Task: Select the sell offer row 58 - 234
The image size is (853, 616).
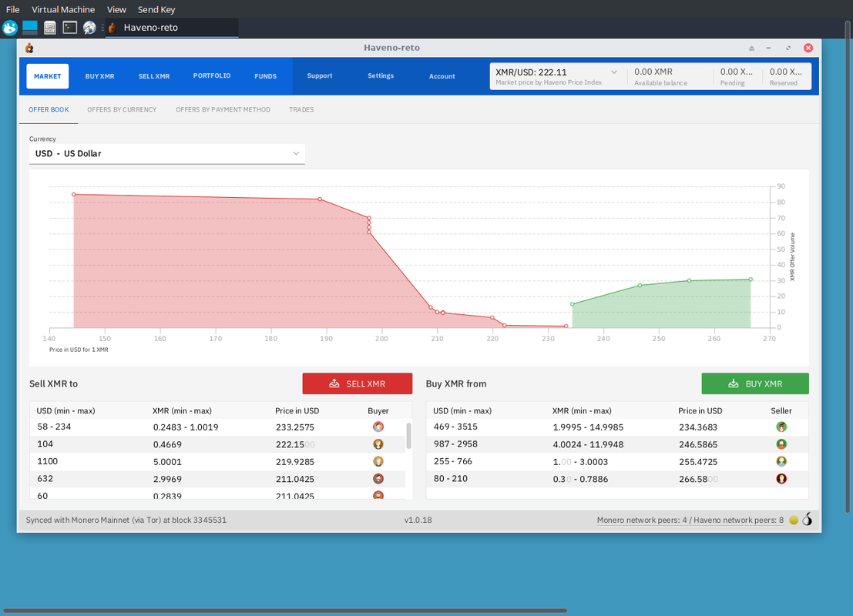Action: (x=217, y=427)
